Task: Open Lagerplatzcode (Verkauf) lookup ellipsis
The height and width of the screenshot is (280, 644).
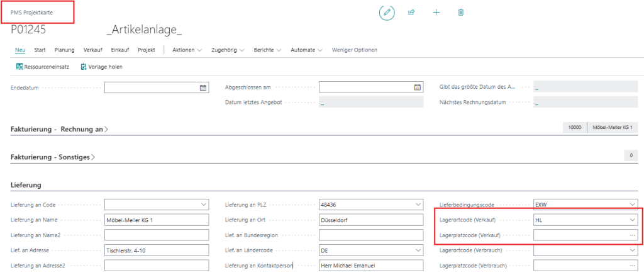Action: [633, 235]
